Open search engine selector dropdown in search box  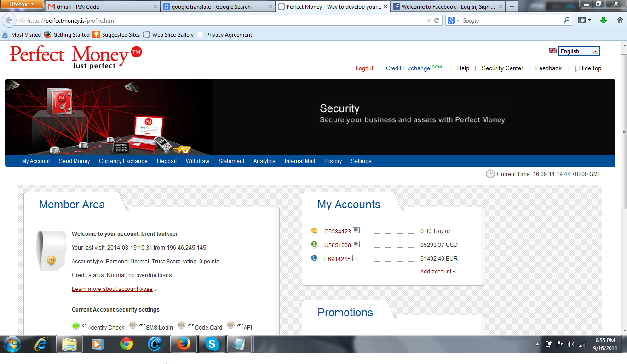[x=453, y=21]
